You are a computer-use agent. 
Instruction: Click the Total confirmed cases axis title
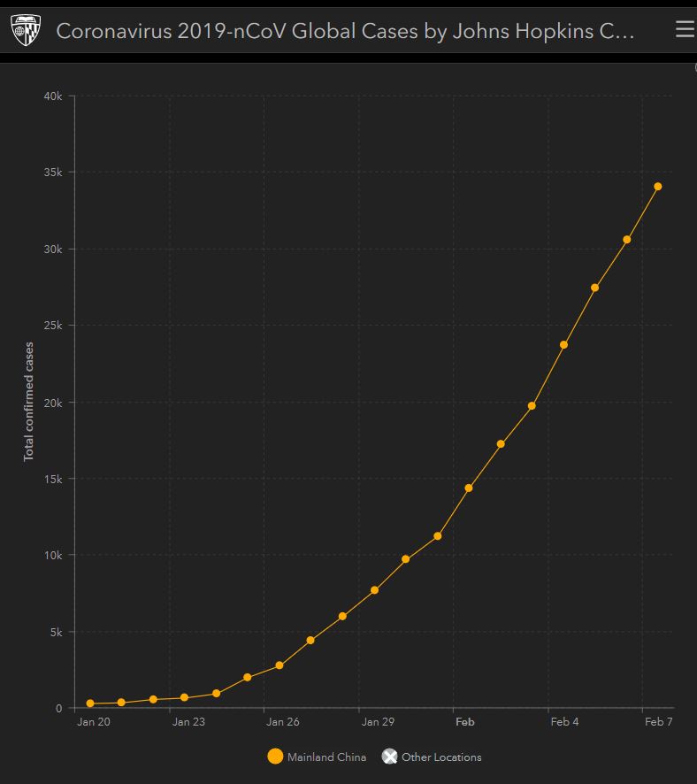tap(29, 401)
